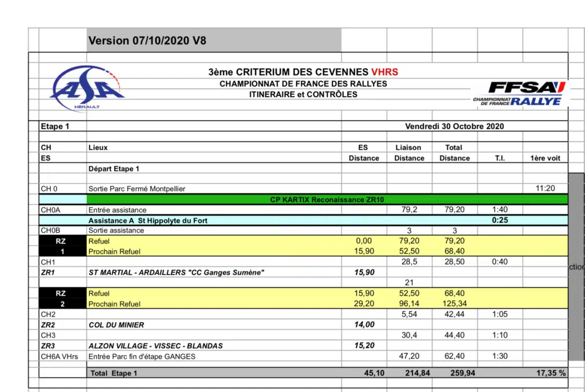Click the 1ère voit column header
The height and width of the screenshot is (392, 585).
pos(544,158)
